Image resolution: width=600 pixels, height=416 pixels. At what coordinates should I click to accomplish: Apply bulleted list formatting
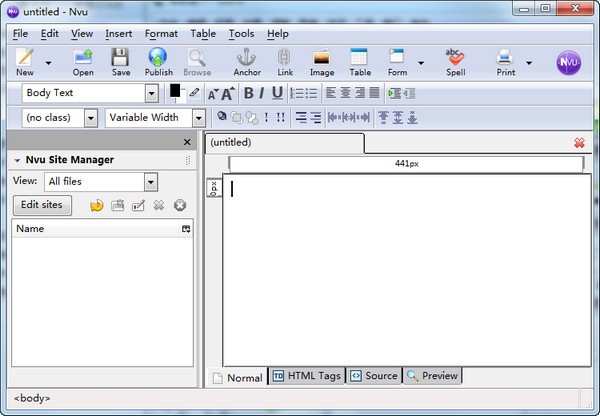(x=311, y=93)
